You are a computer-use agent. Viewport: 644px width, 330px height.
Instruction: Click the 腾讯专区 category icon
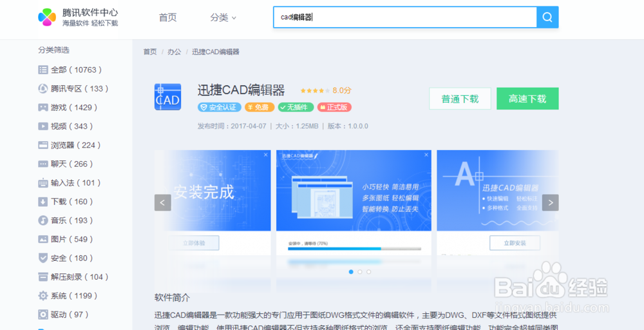(x=43, y=89)
